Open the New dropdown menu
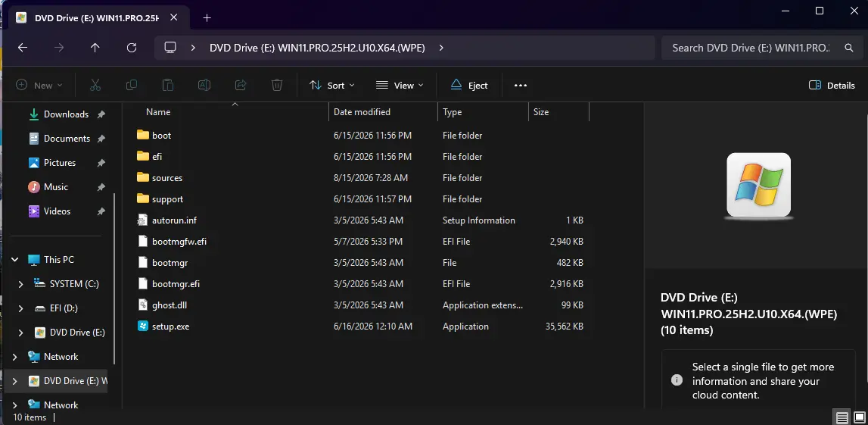Screen dimensions: 868x425 click(x=39, y=86)
